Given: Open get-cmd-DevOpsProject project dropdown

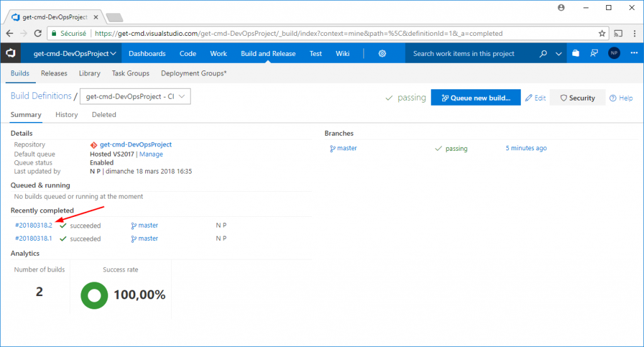Looking at the screenshot, I should (75, 53).
